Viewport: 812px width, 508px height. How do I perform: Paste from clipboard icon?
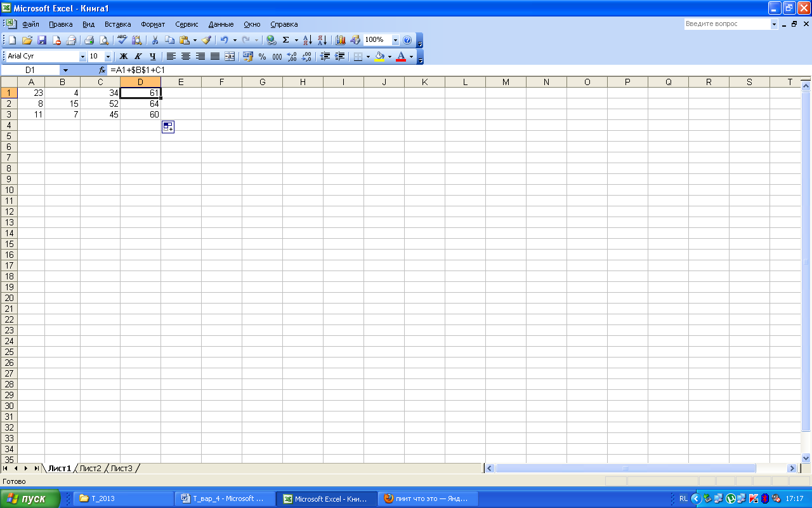pyautogui.click(x=184, y=40)
